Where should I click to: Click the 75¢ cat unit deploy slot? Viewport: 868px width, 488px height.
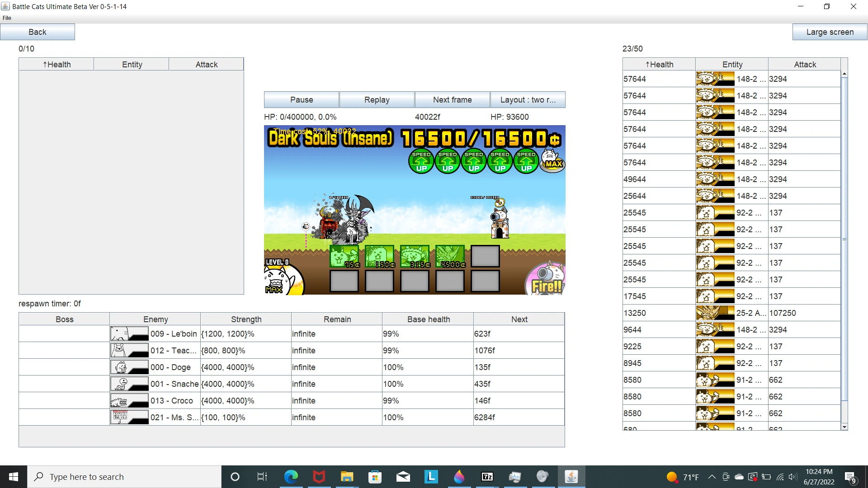[x=344, y=257]
